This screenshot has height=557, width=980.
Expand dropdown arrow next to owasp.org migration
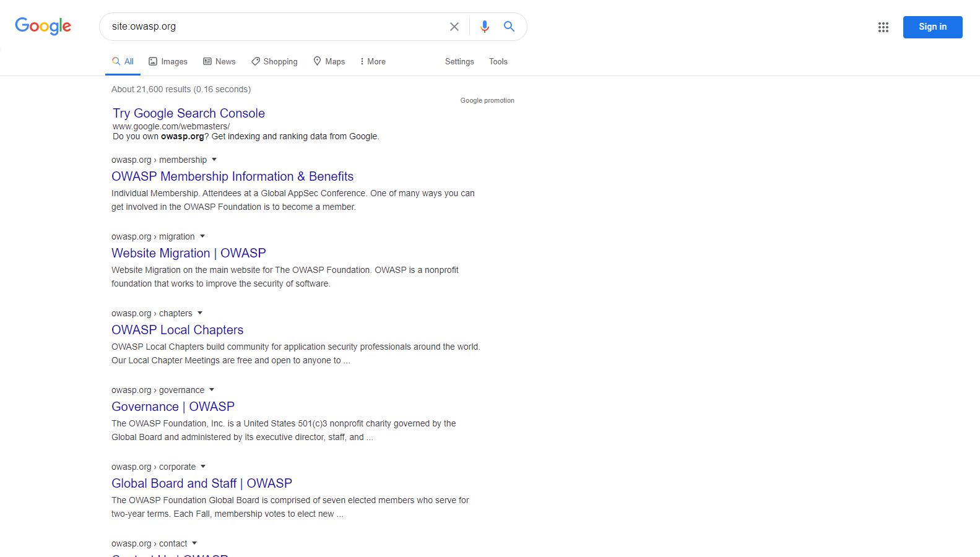(x=202, y=236)
